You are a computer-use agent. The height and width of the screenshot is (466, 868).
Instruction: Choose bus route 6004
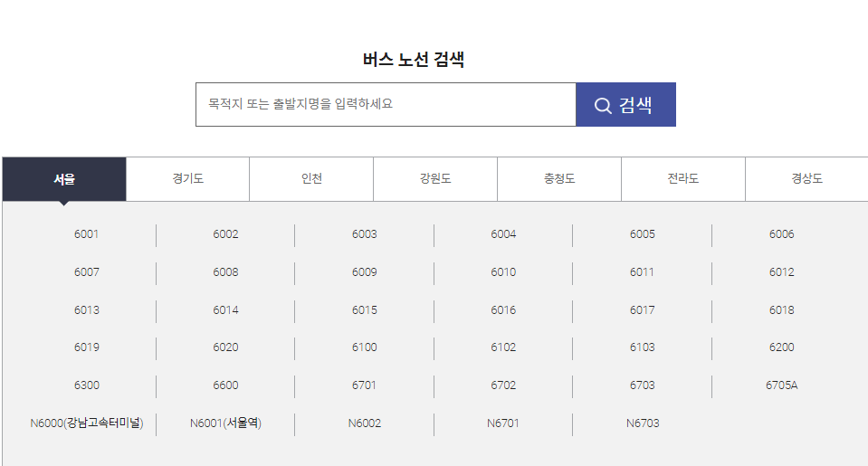coord(503,234)
